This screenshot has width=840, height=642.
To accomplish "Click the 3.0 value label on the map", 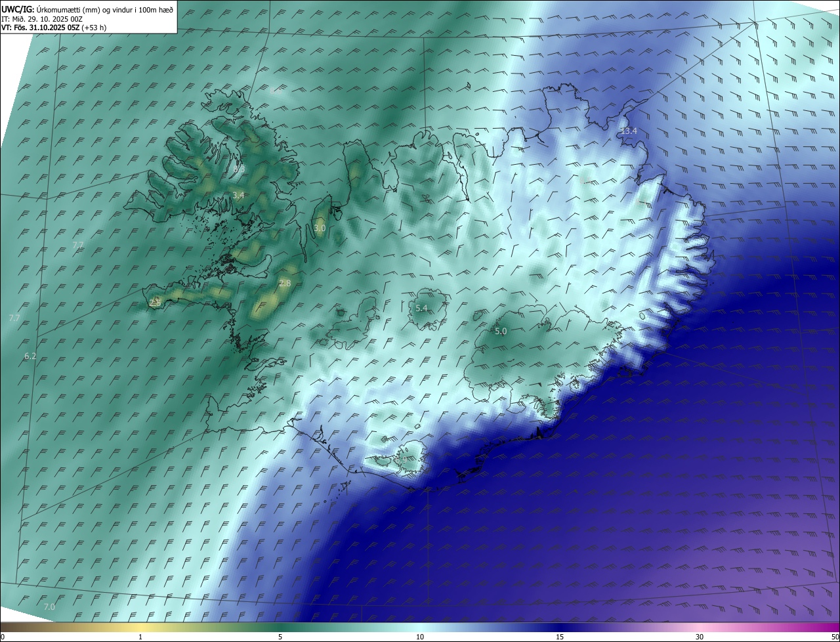I will (x=320, y=228).
